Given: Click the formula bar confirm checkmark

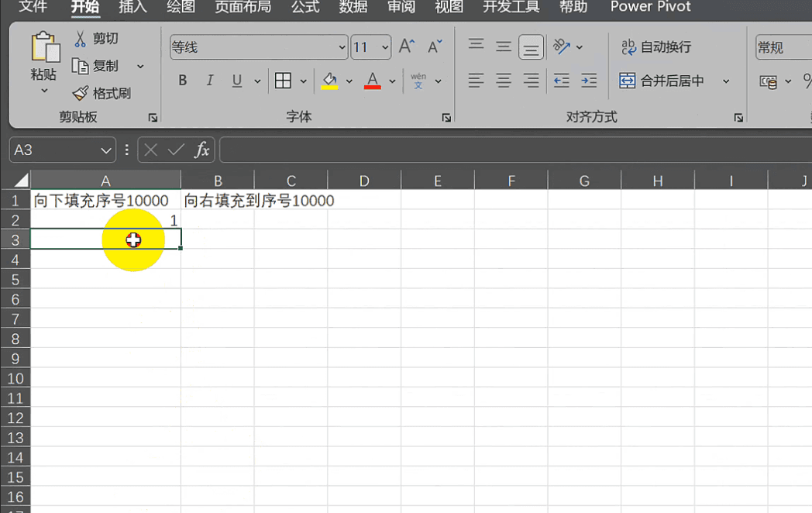Looking at the screenshot, I should pos(176,150).
